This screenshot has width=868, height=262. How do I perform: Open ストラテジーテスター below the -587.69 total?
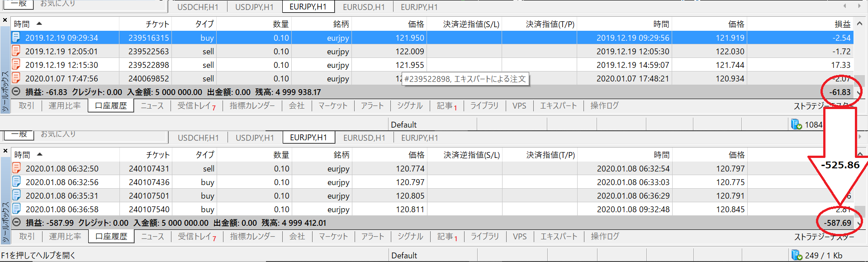(x=824, y=237)
